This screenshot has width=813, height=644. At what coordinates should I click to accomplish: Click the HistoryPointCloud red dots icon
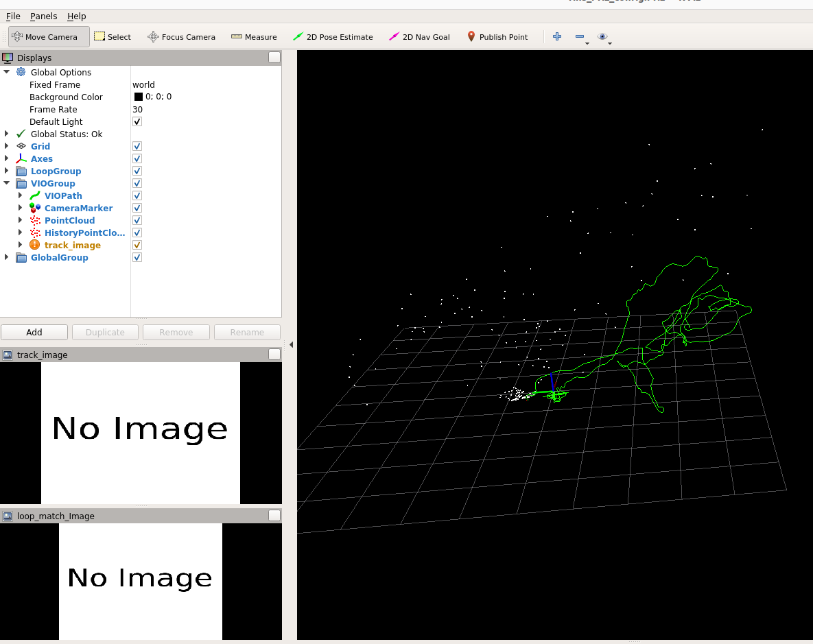coord(35,232)
